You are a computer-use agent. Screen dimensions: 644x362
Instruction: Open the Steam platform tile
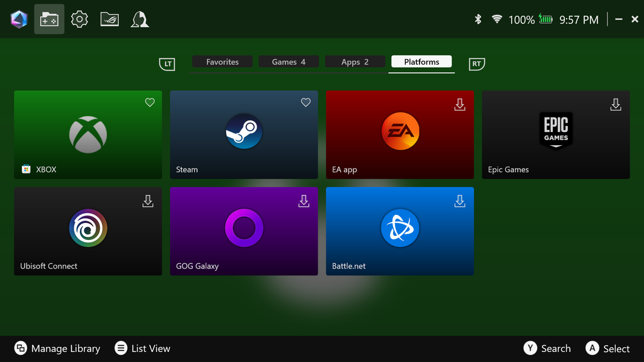point(244,134)
